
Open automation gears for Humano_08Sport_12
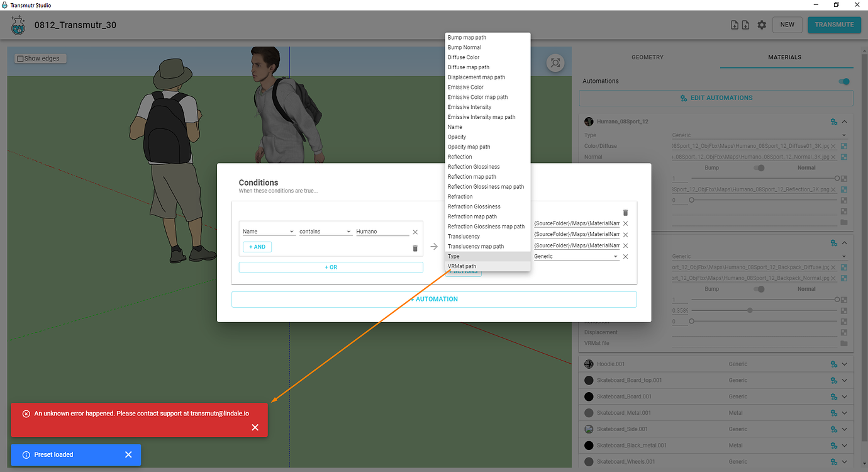[x=834, y=122]
